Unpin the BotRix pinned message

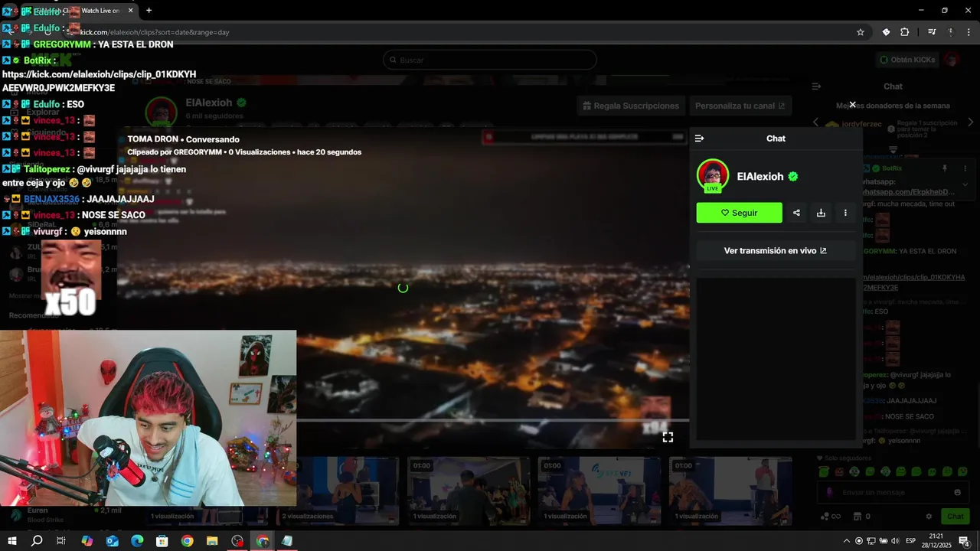point(945,168)
